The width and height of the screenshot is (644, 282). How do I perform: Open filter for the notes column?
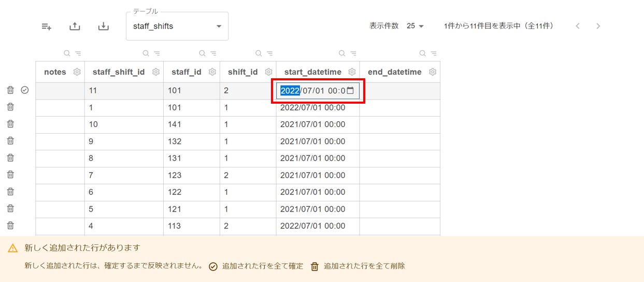[x=78, y=53]
